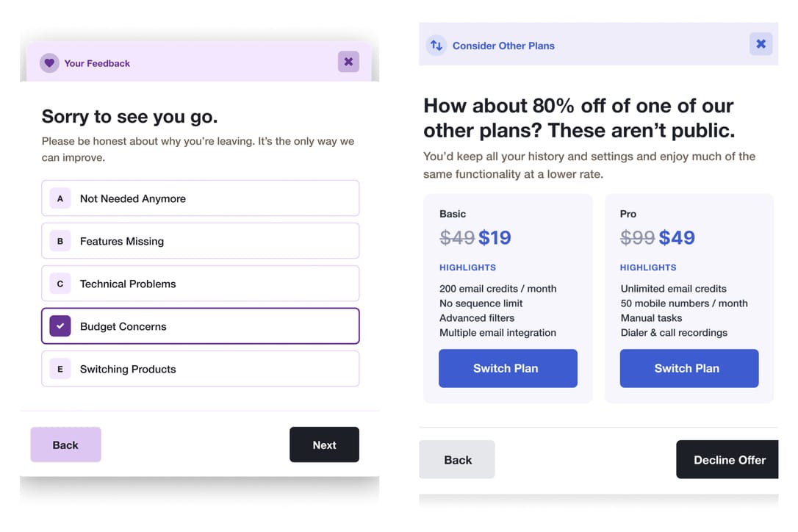Select the Technical Problems reason
798x532 pixels.
[x=200, y=283]
